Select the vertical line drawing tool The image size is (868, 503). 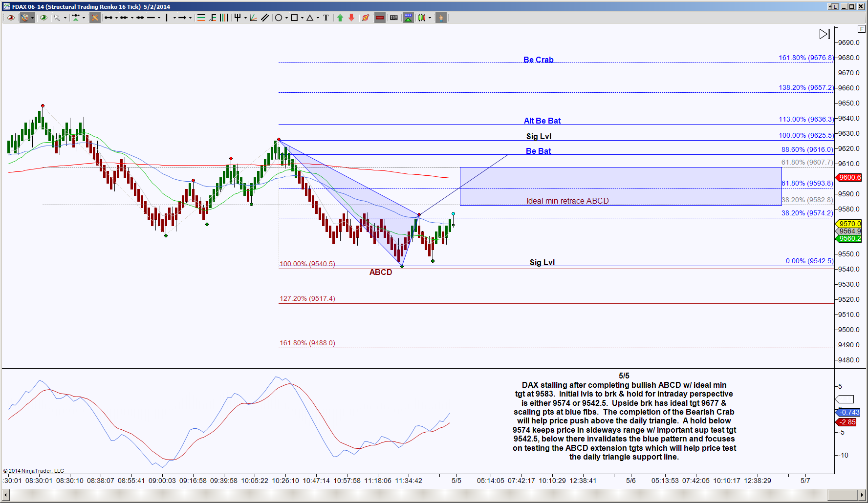(167, 18)
